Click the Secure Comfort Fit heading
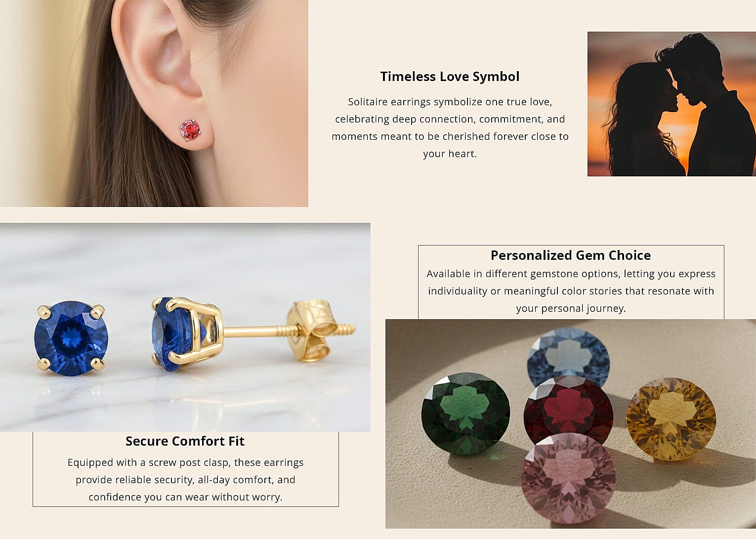Screen dimensions: 756x539 [185, 441]
